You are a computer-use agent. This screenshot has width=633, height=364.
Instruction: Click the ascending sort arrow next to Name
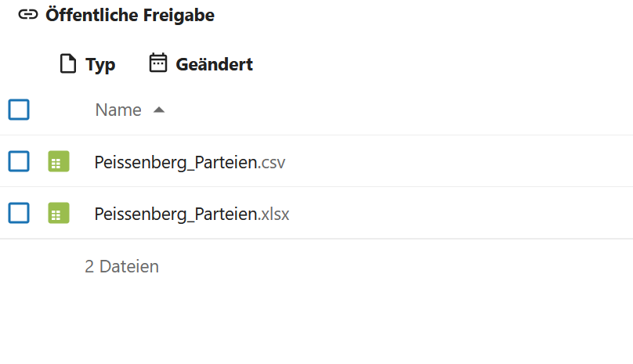159,110
